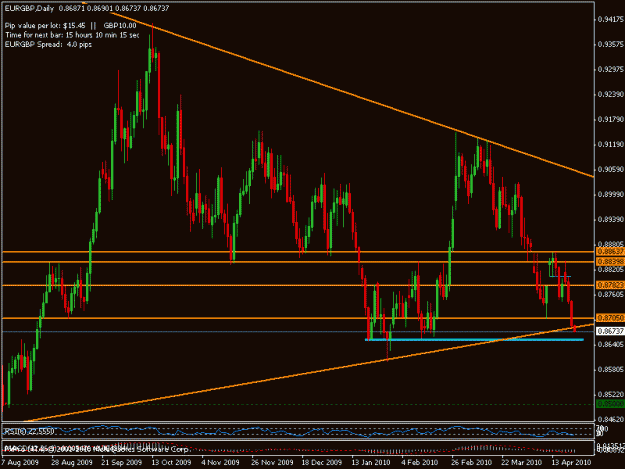625x469 pixels.
Task: Select the dashed green line at 0.85000
Action: coord(298,404)
